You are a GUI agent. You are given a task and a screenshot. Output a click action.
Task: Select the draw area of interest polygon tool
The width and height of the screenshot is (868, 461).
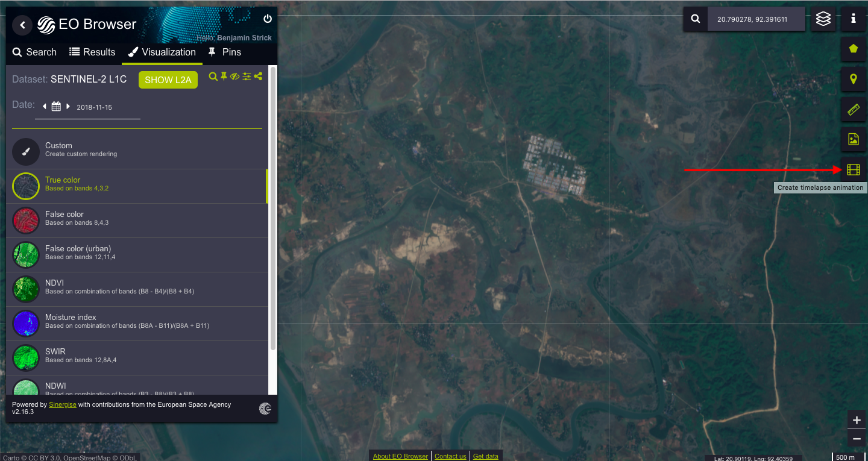pyautogui.click(x=854, y=49)
